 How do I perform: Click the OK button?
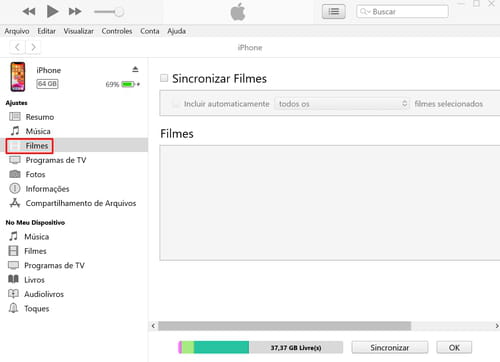(454, 347)
